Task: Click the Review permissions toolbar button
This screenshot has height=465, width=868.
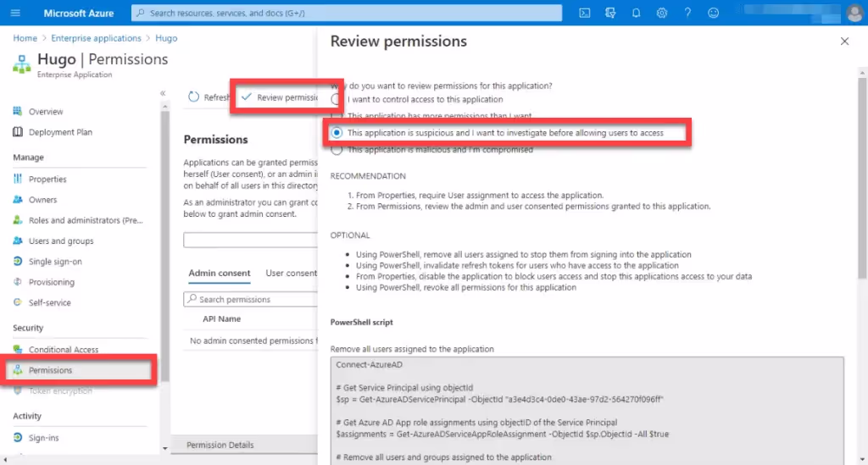Action: tap(279, 97)
